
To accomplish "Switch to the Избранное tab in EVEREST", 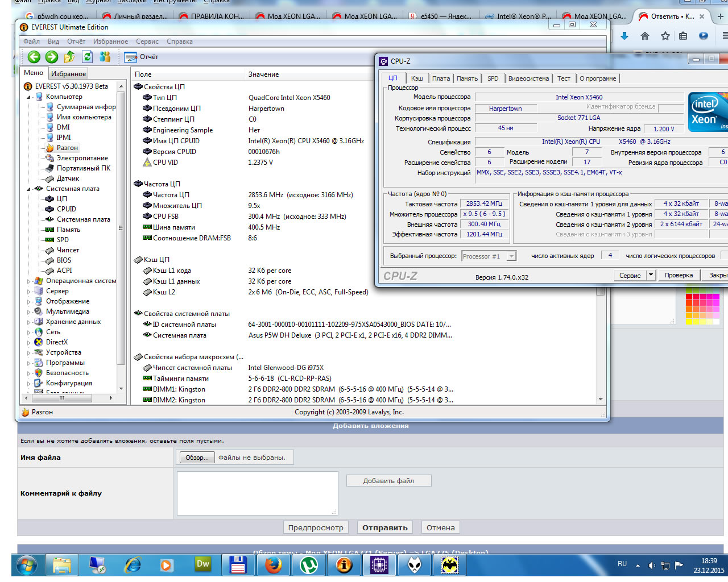I will (x=68, y=73).
